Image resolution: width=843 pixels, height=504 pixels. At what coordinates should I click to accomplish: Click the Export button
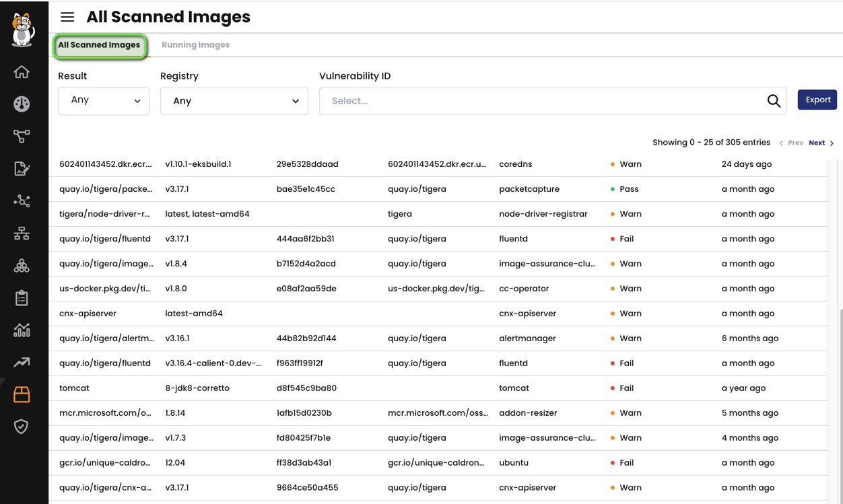click(x=817, y=100)
